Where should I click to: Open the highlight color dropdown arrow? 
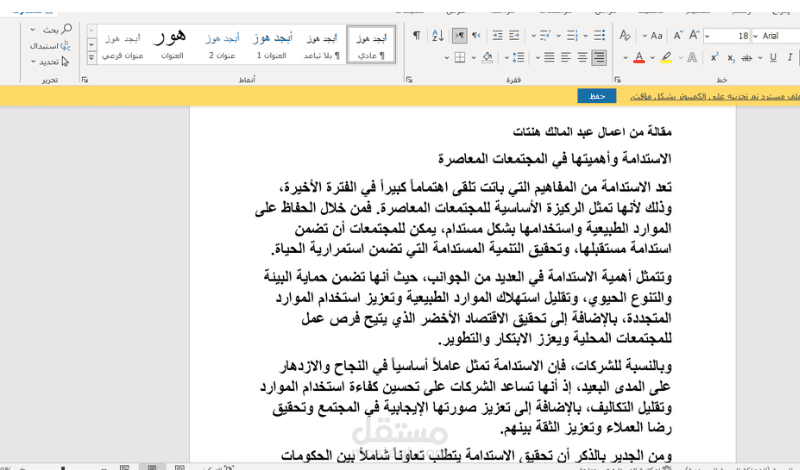653,58
